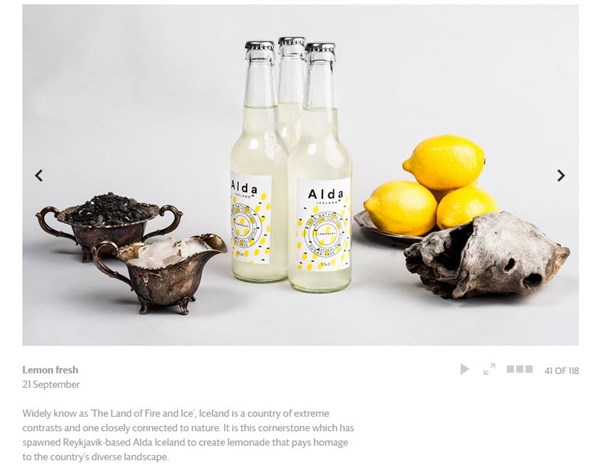The image size is (600, 471).
Task: Click the '21 September' date text
Action: (x=51, y=385)
